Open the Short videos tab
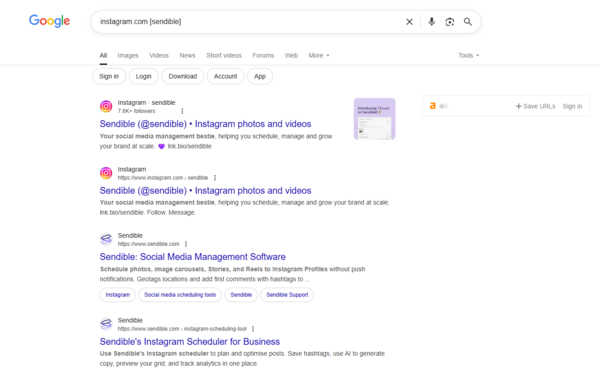 pos(224,55)
